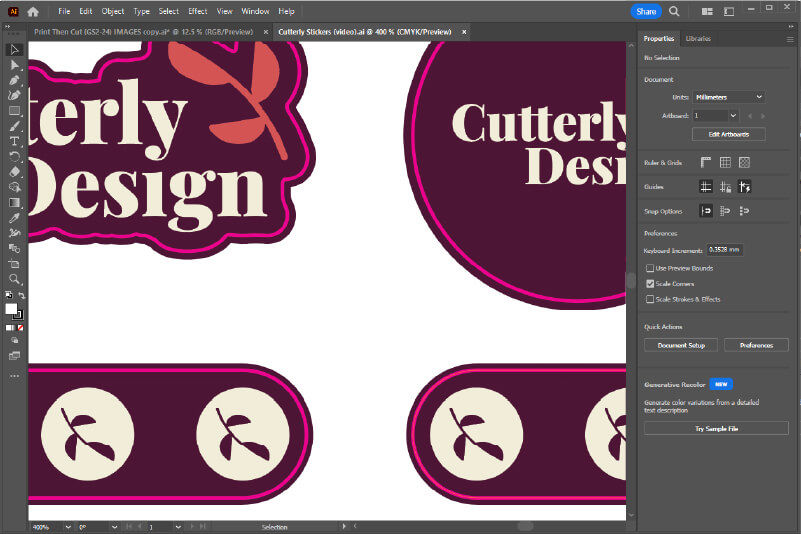Viewport: 801px width, 534px height.
Task: Click the Home icon
Action: 33,11
